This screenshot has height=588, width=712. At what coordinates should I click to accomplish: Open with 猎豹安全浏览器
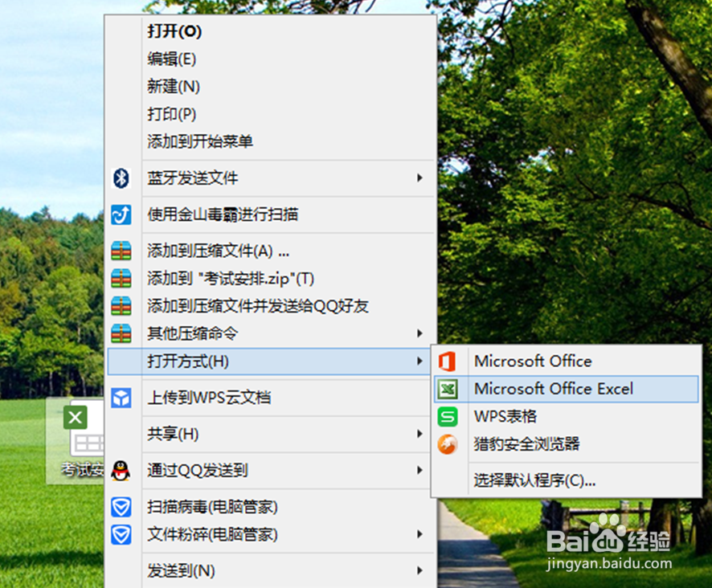(x=567, y=444)
